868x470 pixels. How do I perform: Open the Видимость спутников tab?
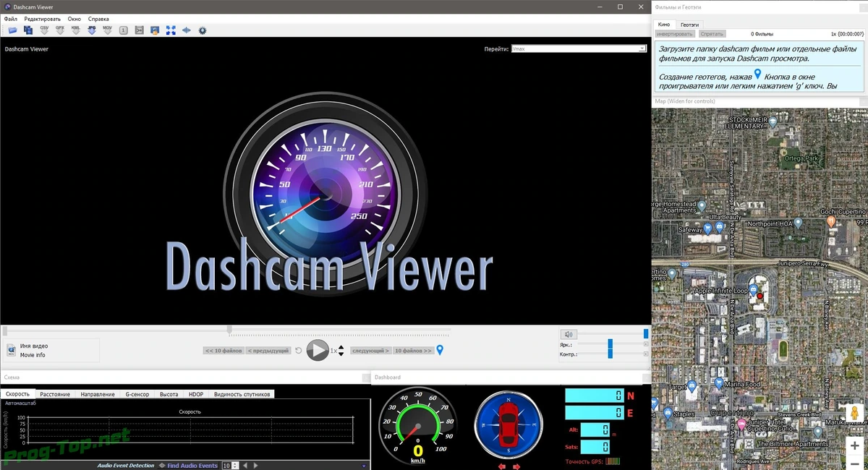242,394
